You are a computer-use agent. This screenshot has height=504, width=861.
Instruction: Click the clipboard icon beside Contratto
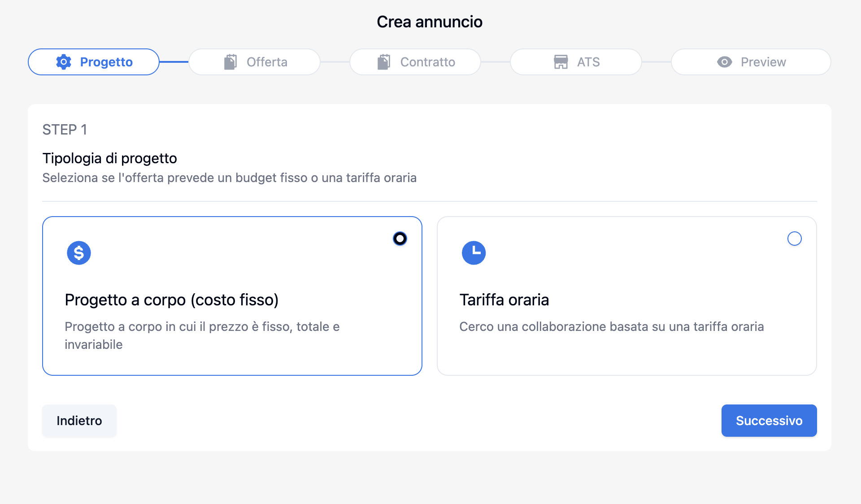point(383,62)
